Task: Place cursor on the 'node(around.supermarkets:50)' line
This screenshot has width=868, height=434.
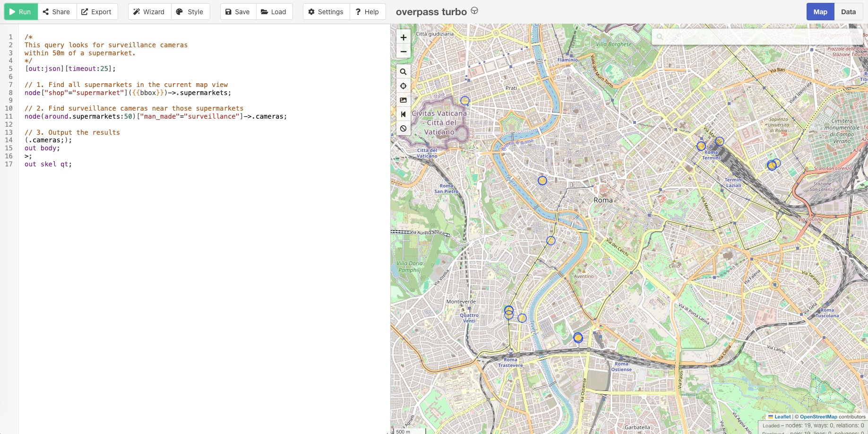Action: pyautogui.click(x=156, y=116)
